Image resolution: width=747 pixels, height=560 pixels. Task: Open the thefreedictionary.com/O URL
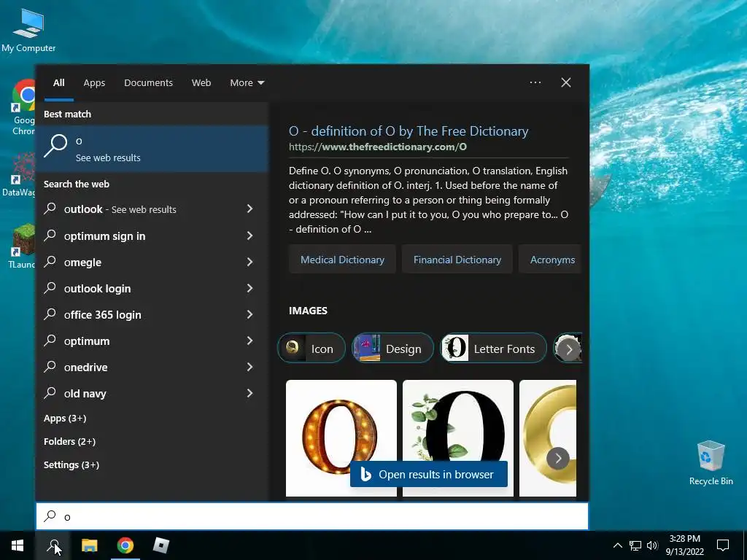(377, 147)
